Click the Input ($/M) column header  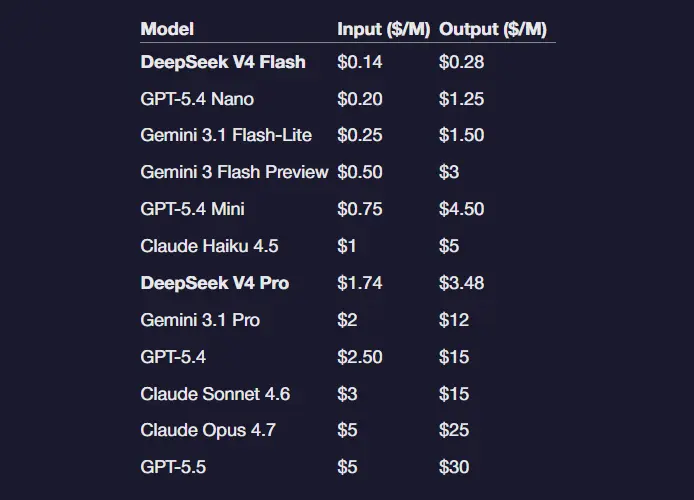tap(383, 29)
